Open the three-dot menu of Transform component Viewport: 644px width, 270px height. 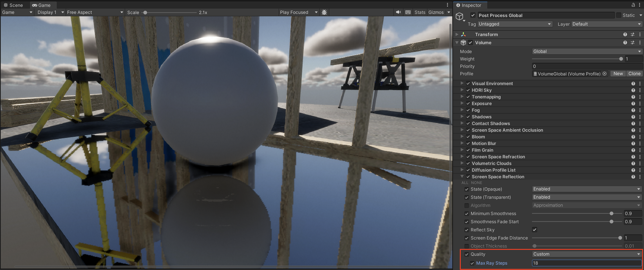pos(640,35)
